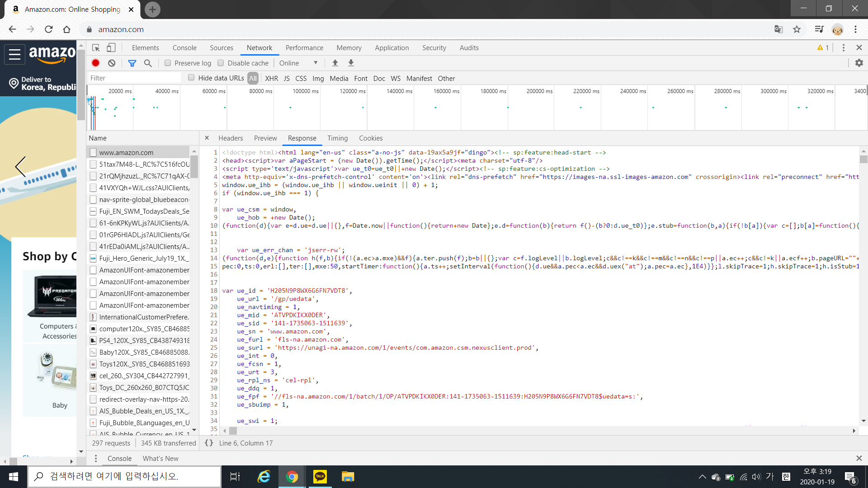Open the Headers tab of the request
This screenshot has height=488, width=868.
pyautogui.click(x=231, y=138)
